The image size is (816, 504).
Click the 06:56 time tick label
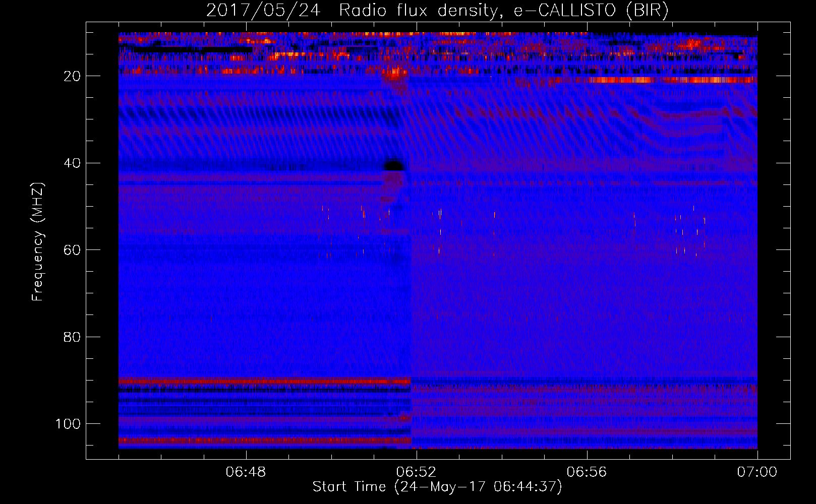(587, 472)
